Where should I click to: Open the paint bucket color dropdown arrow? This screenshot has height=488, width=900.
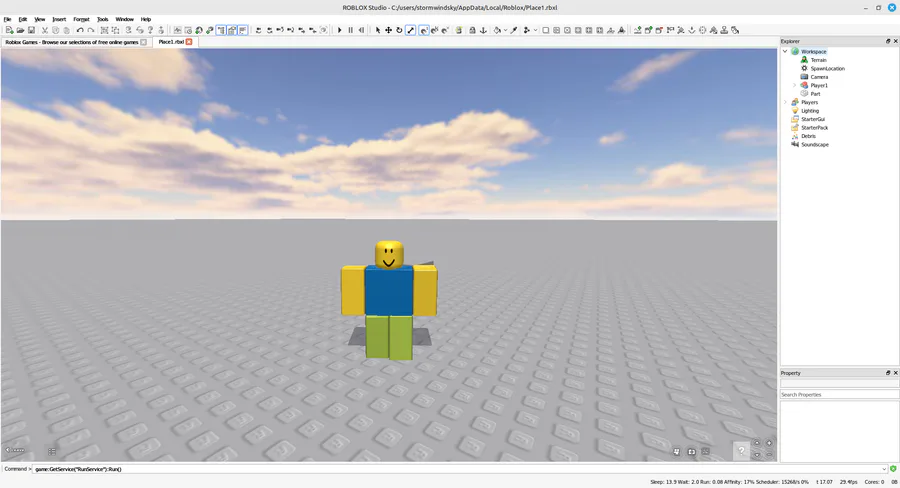(505, 30)
